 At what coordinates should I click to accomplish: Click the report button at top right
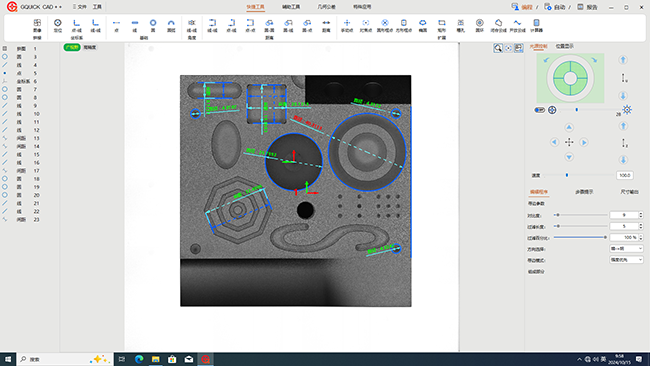[x=587, y=7]
